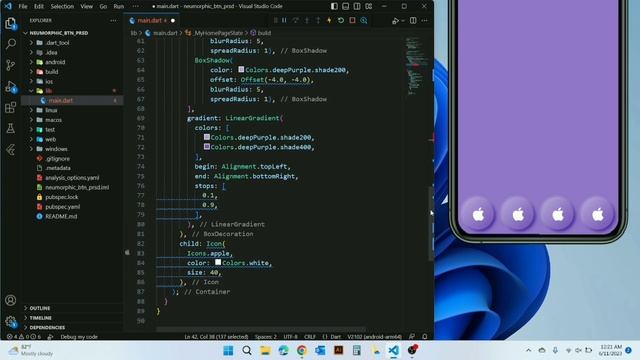Viewport: 640px width, 360px height.
Task: Pause the debug session
Action: (284, 20)
